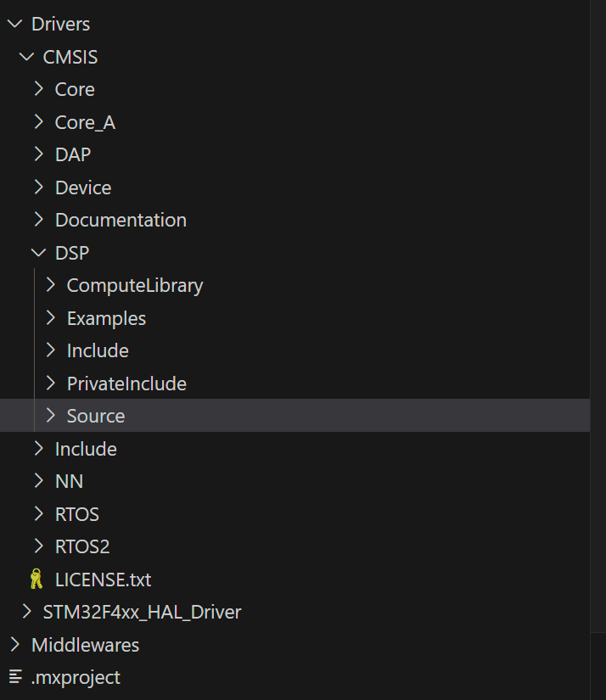Select the LICENSE.txt file

(103, 580)
